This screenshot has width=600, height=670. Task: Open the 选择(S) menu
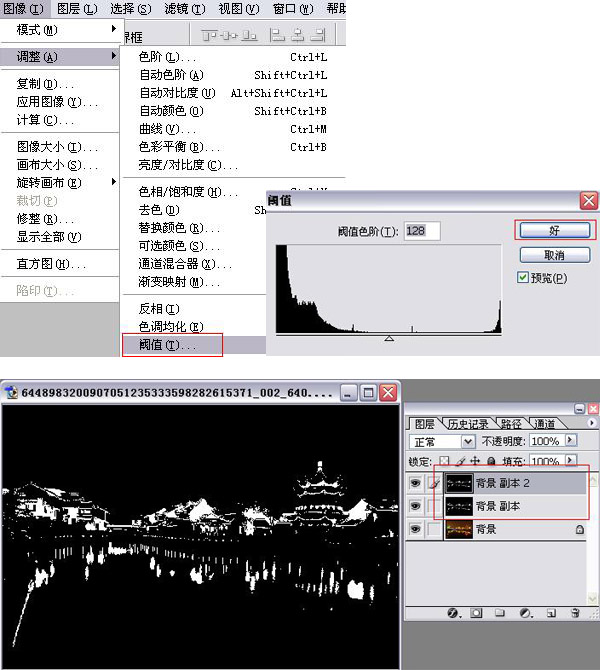click(131, 9)
